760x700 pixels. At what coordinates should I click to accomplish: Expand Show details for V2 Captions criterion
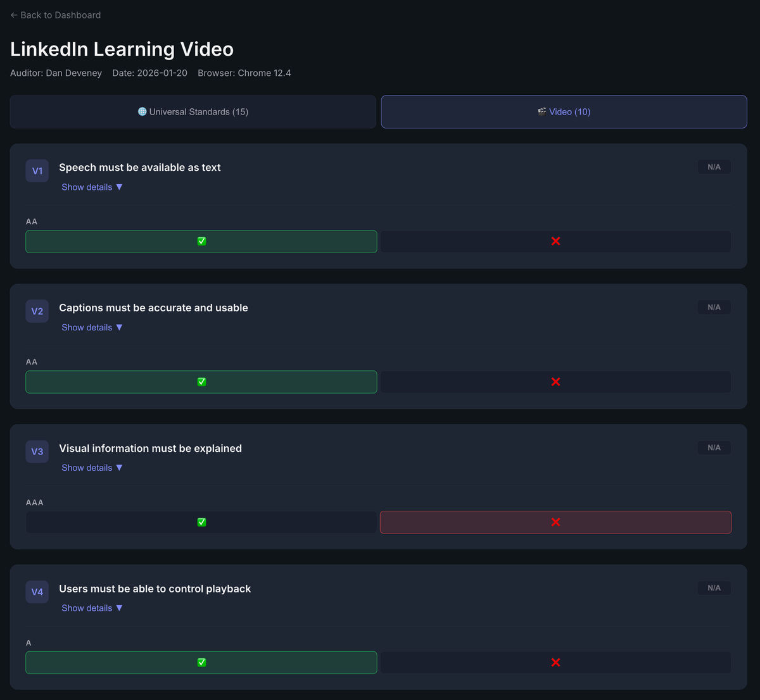click(x=92, y=328)
